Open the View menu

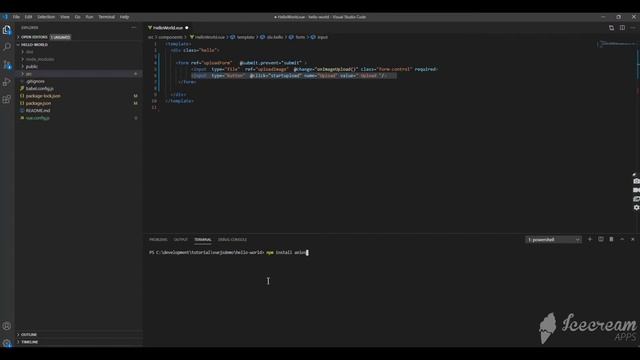coord(64,17)
